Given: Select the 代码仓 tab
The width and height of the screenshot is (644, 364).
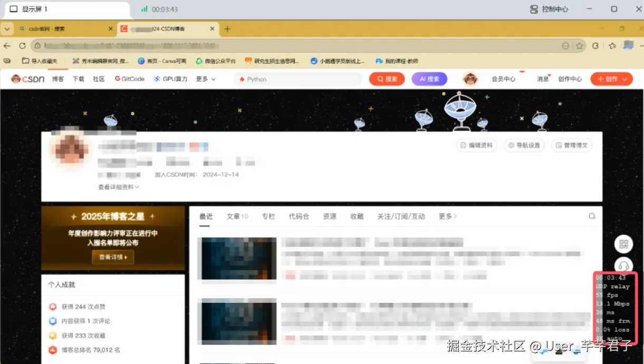Looking at the screenshot, I should coord(299,216).
